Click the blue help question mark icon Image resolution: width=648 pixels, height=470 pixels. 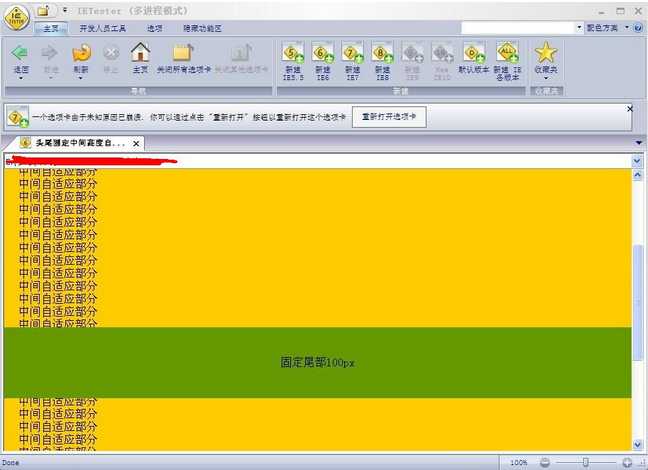[638, 28]
